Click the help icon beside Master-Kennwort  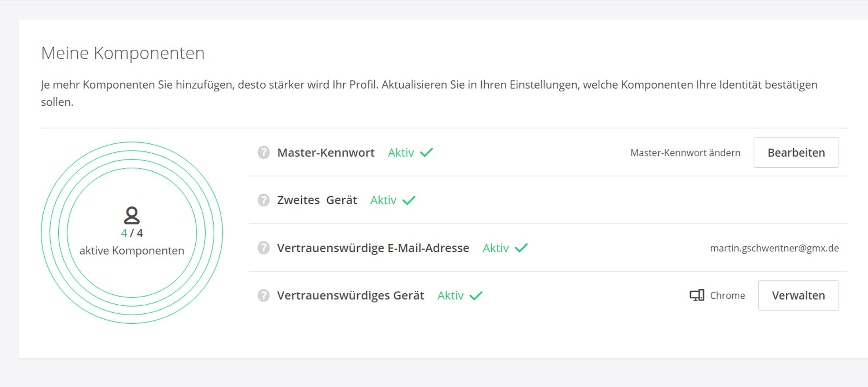[x=263, y=153]
